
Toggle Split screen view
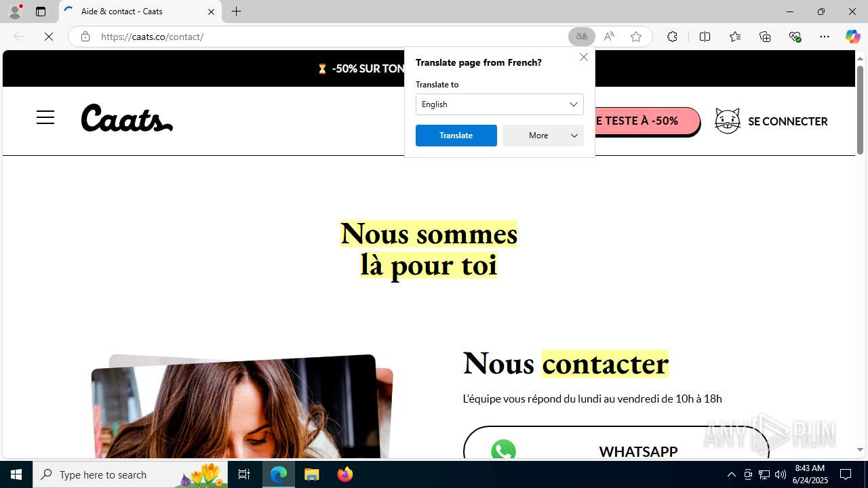pos(705,37)
